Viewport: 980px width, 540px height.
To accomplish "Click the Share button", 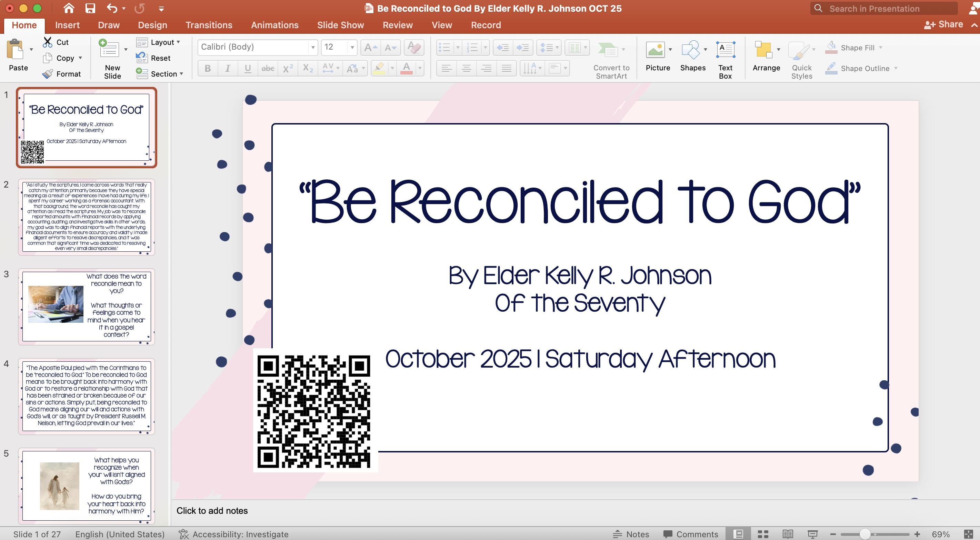I will click(943, 24).
